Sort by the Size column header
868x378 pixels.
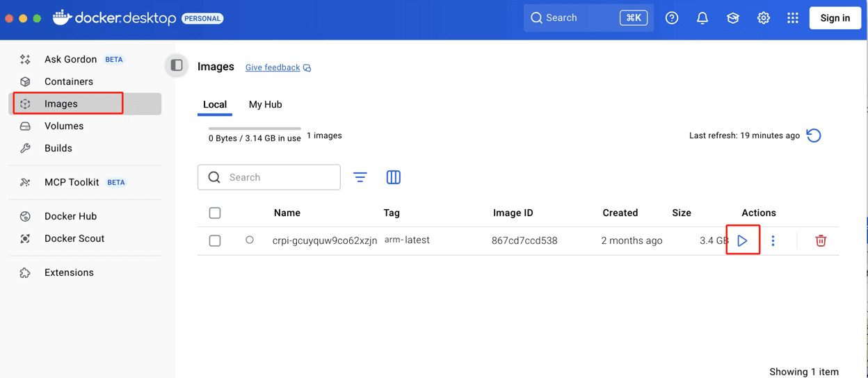(682, 213)
